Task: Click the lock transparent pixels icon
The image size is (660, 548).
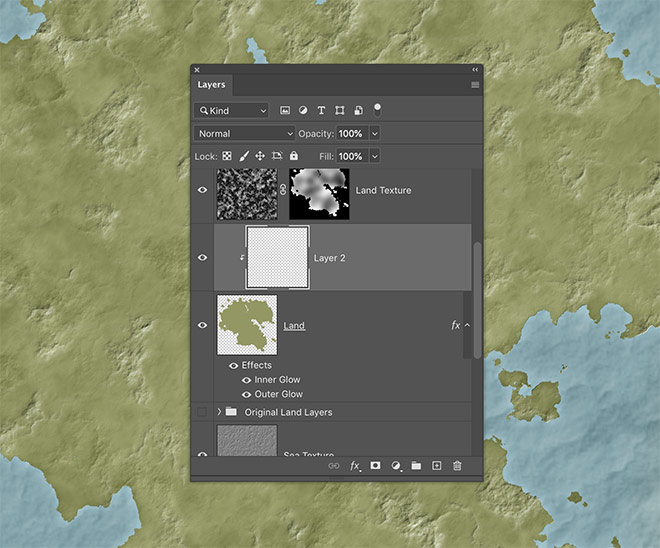Action: [x=227, y=157]
